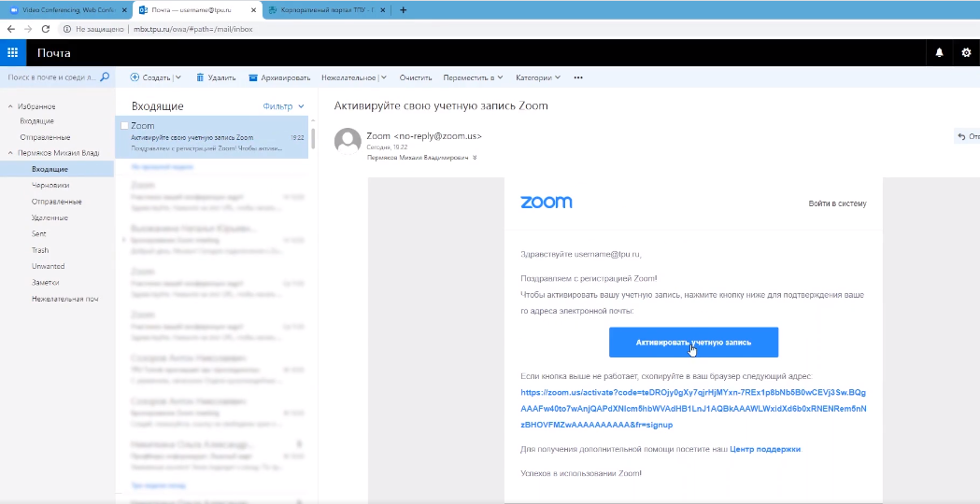Open the Переместить в dropdown
The image size is (980, 504).
coord(473,77)
